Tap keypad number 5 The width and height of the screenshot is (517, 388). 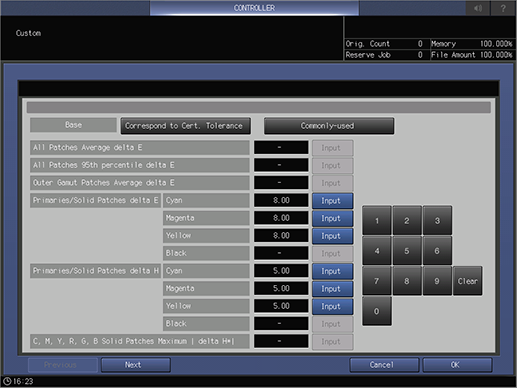click(407, 251)
